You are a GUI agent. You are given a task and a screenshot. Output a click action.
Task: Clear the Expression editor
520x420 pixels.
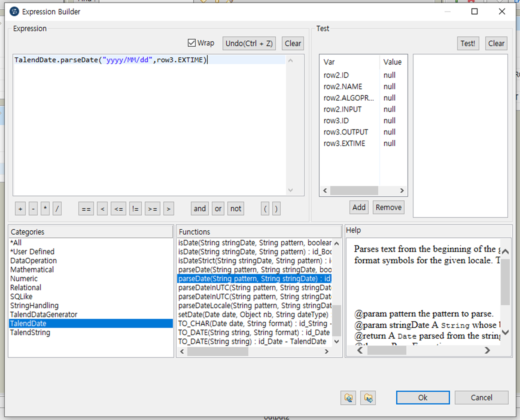293,43
